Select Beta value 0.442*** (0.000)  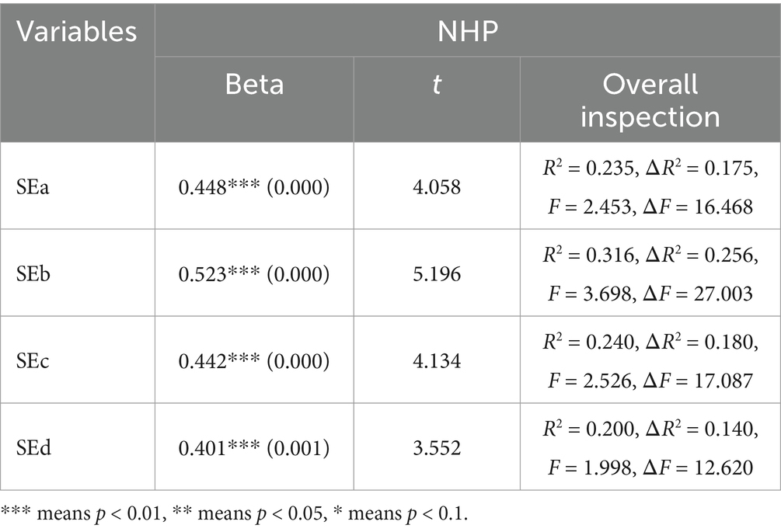tap(254, 361)
